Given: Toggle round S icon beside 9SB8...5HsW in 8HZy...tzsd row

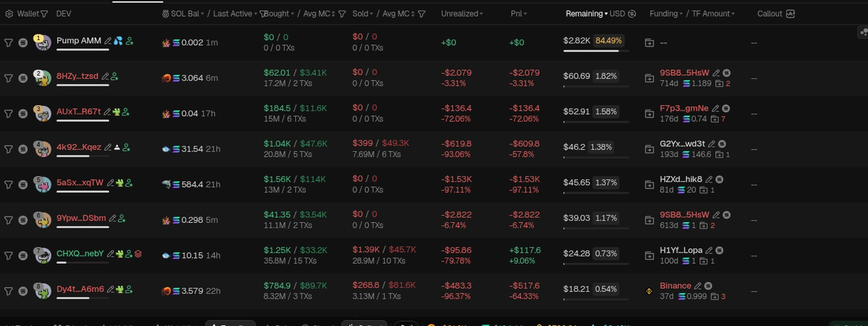Looking at the screenshot, I should tap(726, 73).
